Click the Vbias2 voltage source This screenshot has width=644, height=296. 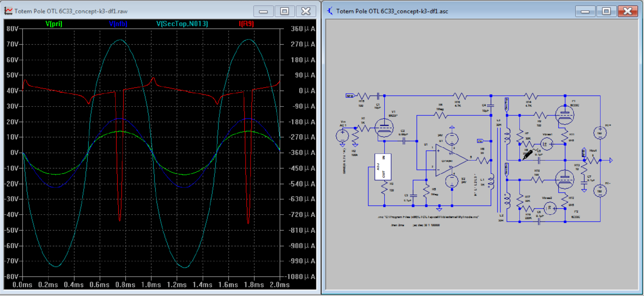coord(550,209)
